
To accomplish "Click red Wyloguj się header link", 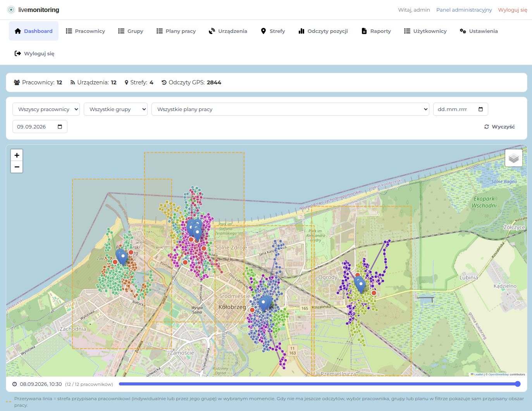I will 513,10.
